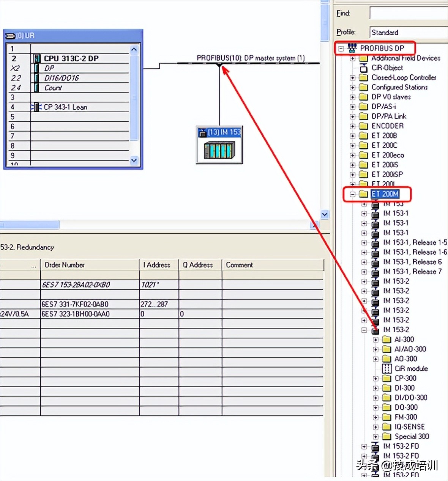Expand the ET 200B folder node
This screenshot has width=448, height=481.
(x=352, y=136)
